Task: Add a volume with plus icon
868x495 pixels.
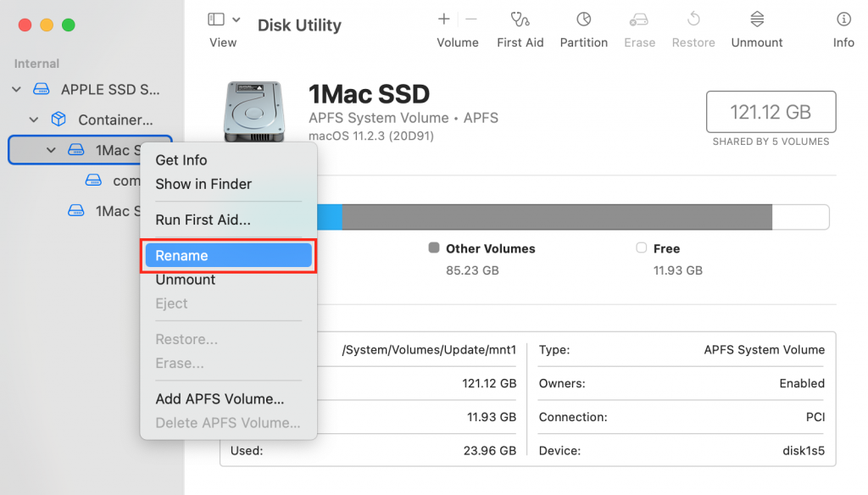Action: [x=444, y=19]
